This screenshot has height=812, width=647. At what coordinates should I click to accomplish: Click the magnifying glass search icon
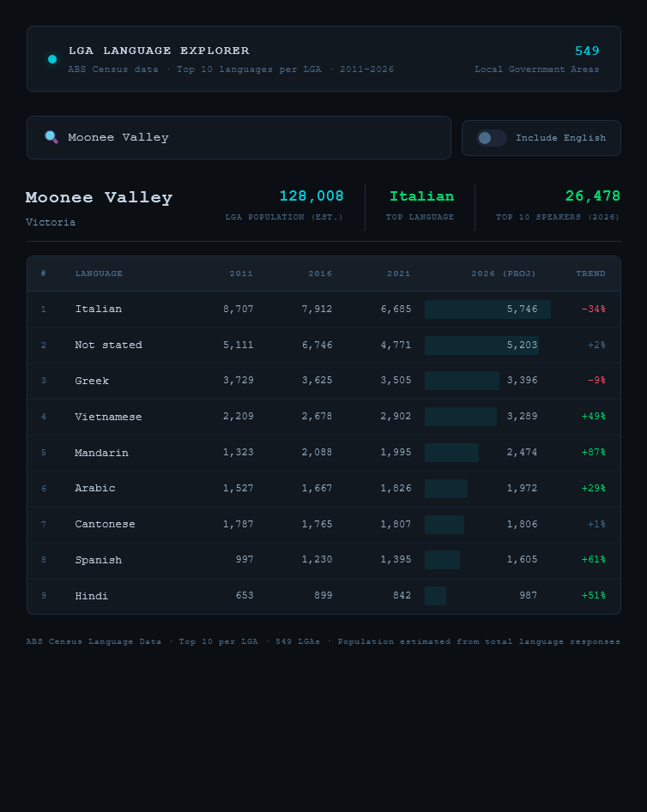[51, 137]
